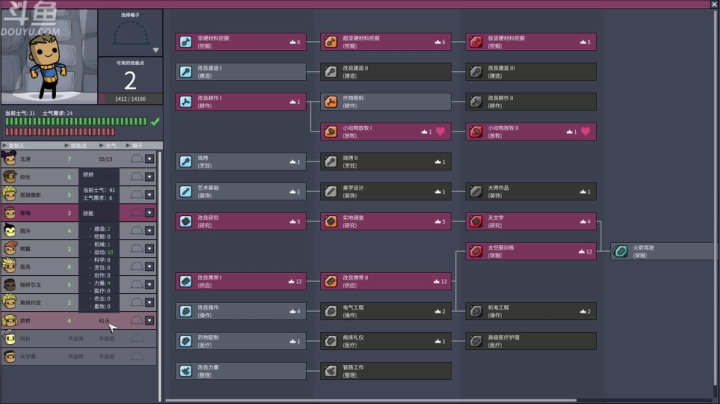Select the 高级医疗护理 skill node
Image resolution: width=720 pixels, height=404 pixels.
coord(530,341)
